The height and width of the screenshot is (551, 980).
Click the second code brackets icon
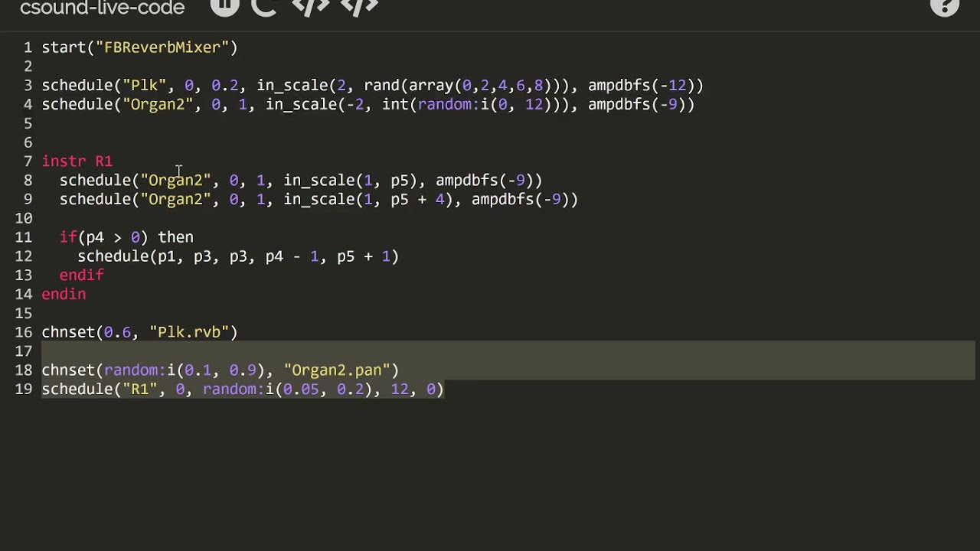tap(359, 6)
